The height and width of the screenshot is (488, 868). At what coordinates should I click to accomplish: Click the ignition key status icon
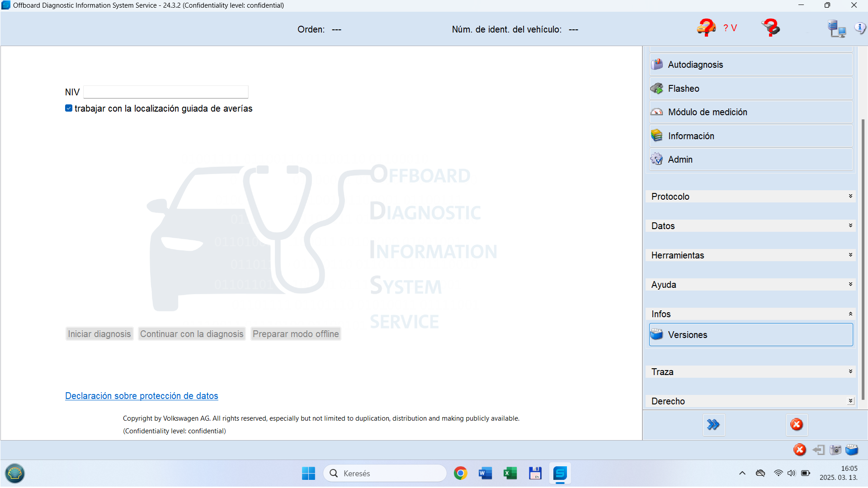point(771,28)
